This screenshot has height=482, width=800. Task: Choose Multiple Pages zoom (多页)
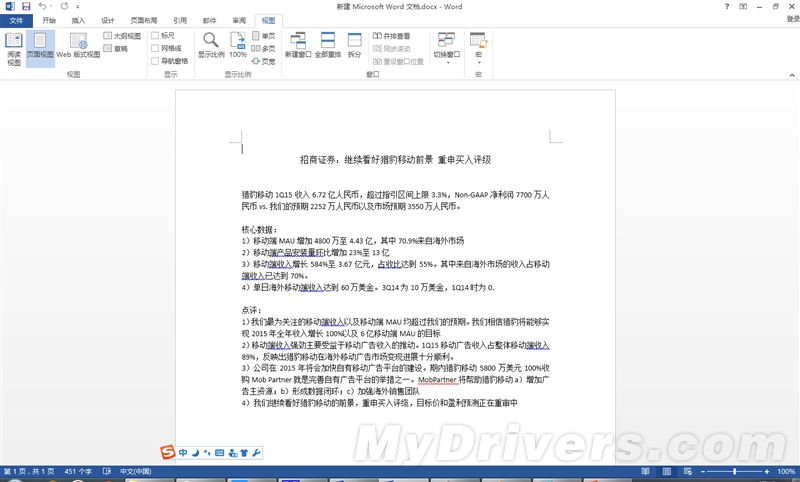[263, 48]
